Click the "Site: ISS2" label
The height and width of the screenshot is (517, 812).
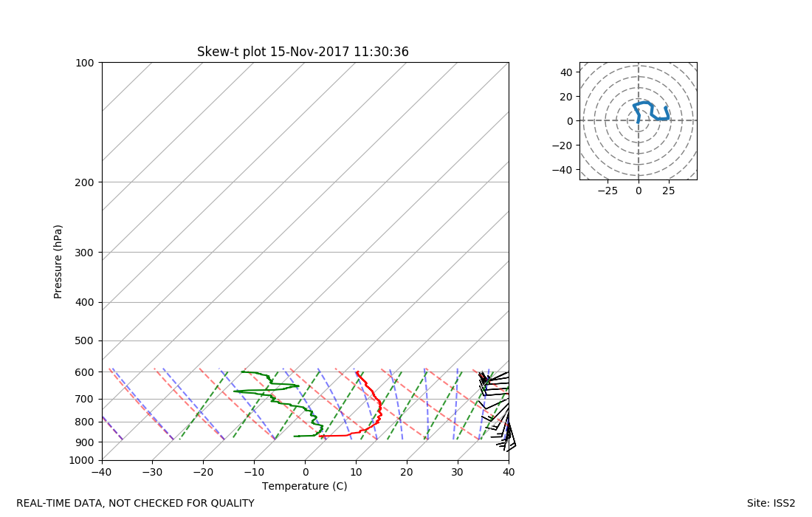[x=771, y=503]
